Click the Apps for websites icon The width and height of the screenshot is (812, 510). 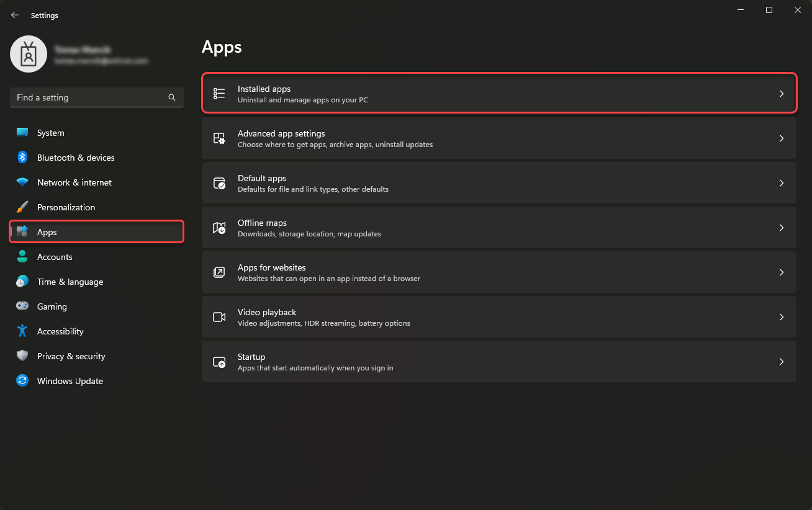pyautogui.click(x=219, y=272)
